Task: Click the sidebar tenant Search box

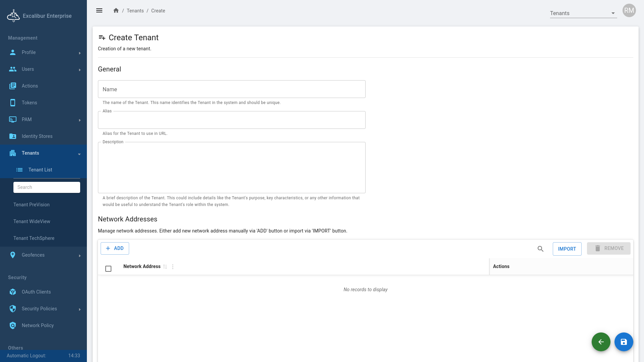Action: pyautogui.click(x=47, y=187)
